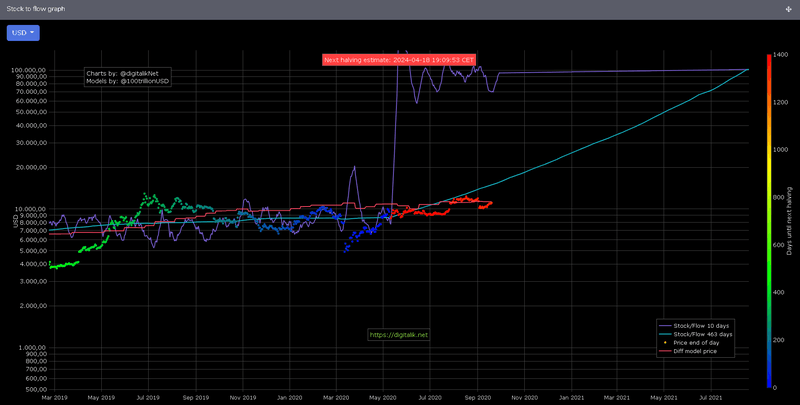Click the Jan 2021 x-axis label
Viewport: 800px width, 405px height.
570,397
